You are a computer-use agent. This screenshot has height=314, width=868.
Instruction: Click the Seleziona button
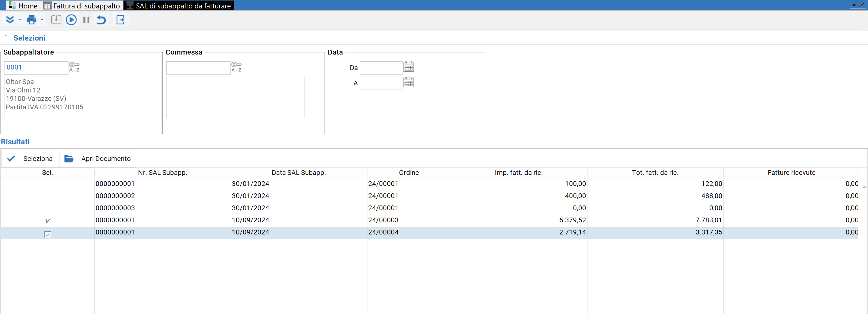pyautogui.click(x=30, y=159)
